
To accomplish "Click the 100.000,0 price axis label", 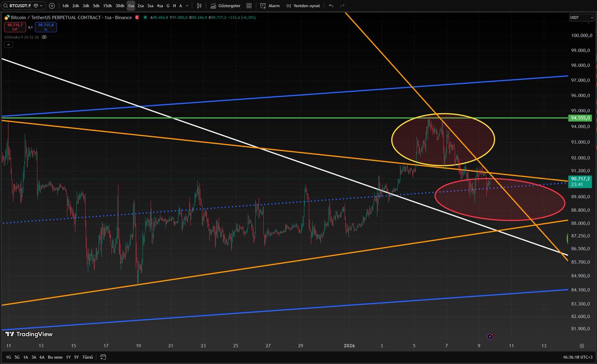I will pos(582,35).
